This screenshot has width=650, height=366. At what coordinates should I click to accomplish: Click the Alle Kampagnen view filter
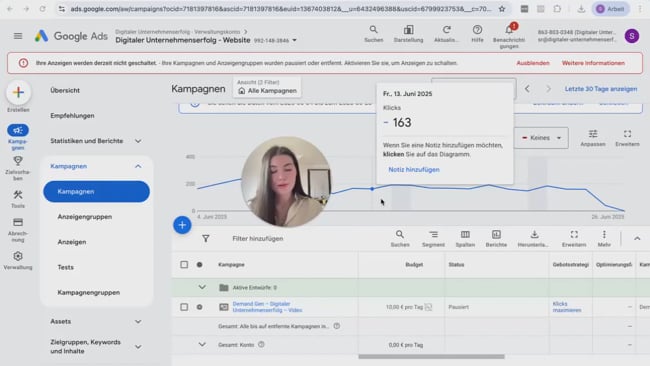(x=267, y=87)
